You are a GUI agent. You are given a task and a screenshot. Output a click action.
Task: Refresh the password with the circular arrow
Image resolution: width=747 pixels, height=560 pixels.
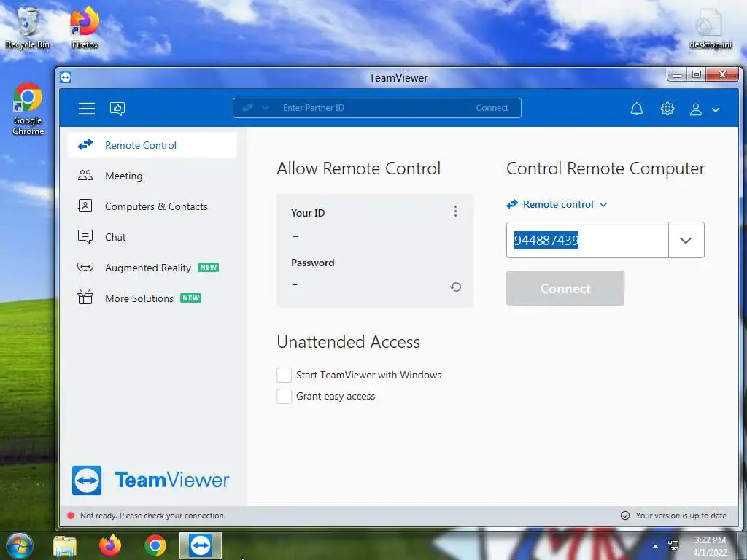455,287
